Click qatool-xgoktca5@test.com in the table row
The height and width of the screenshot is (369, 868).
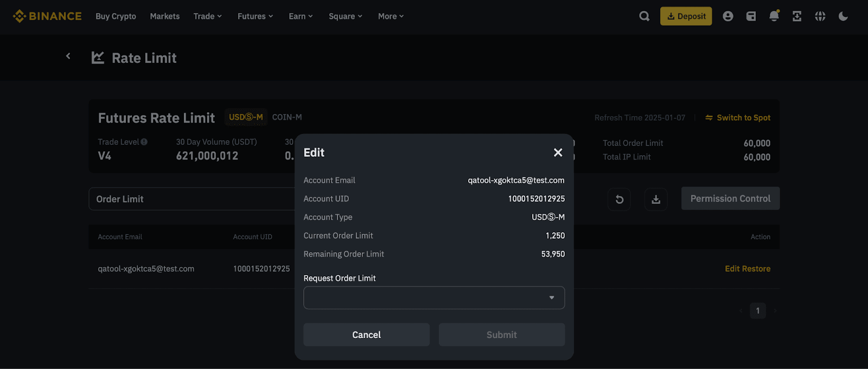(x=146, y=269)
